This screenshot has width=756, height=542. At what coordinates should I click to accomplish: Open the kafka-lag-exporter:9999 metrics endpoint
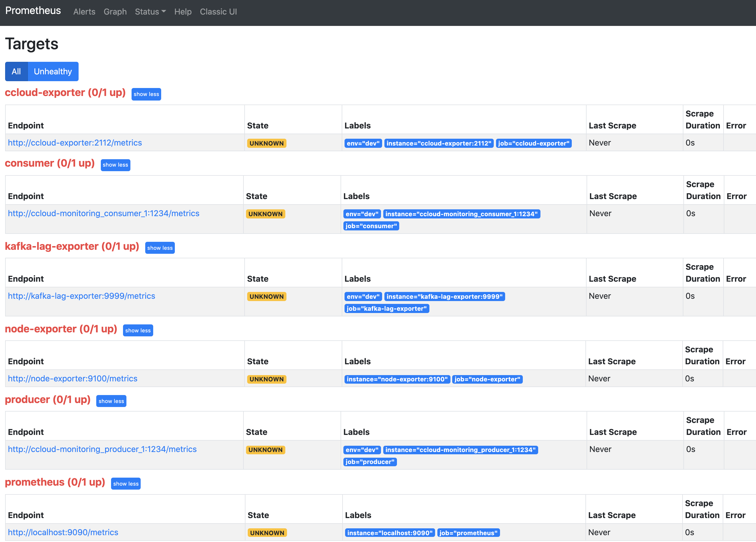81,296
